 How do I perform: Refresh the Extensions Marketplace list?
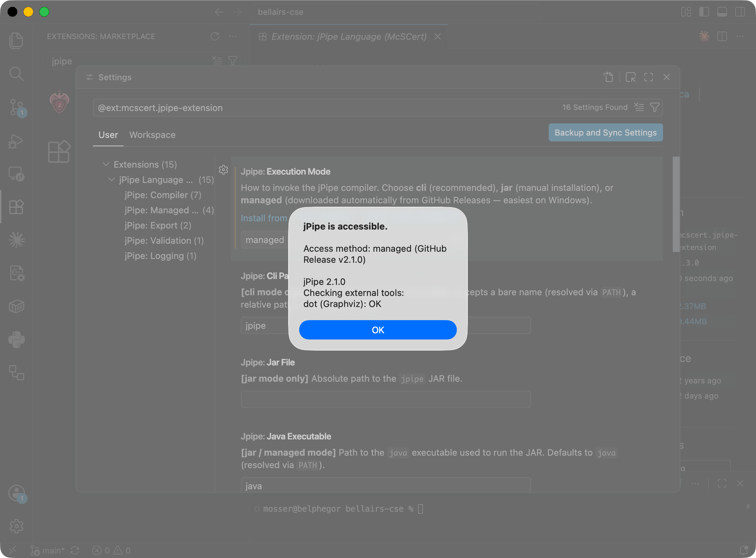click(x=215, y=36)
